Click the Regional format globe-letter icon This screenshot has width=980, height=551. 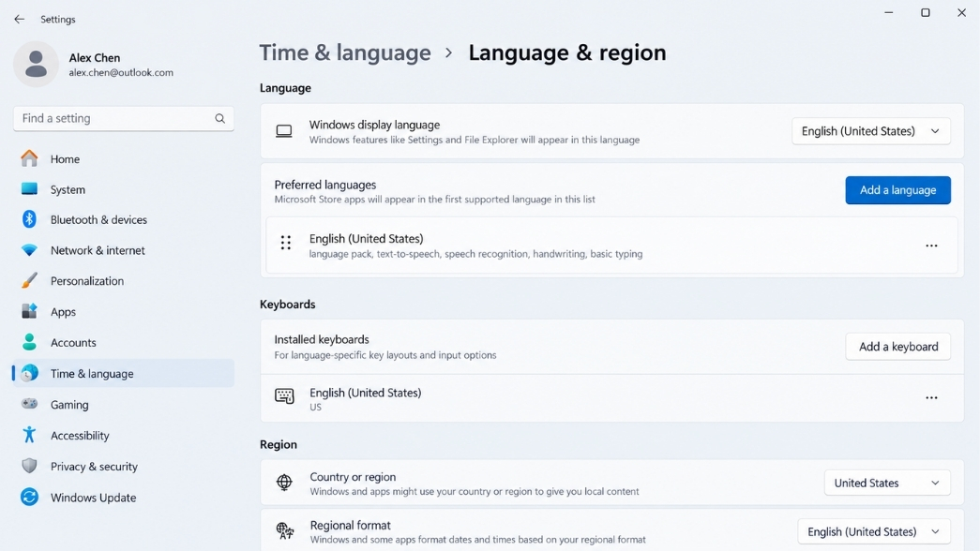click(x=285, y=530)
